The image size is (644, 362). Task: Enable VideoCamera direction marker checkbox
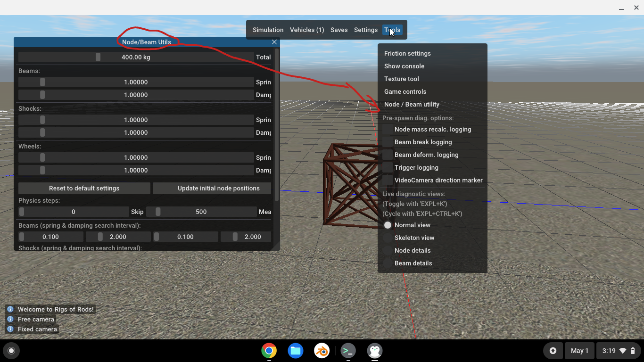tap(388, 180)
